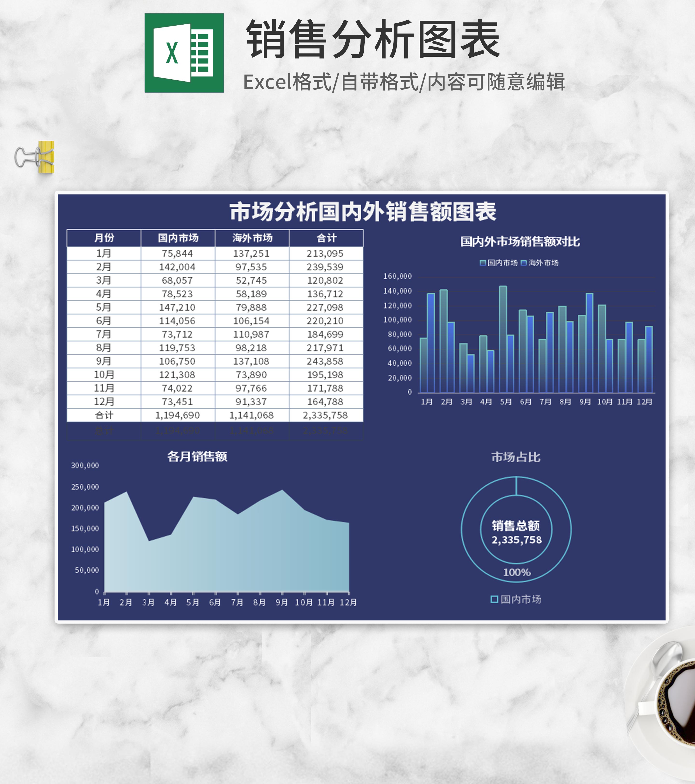Click the 12月 row label in table

(104, 402)
